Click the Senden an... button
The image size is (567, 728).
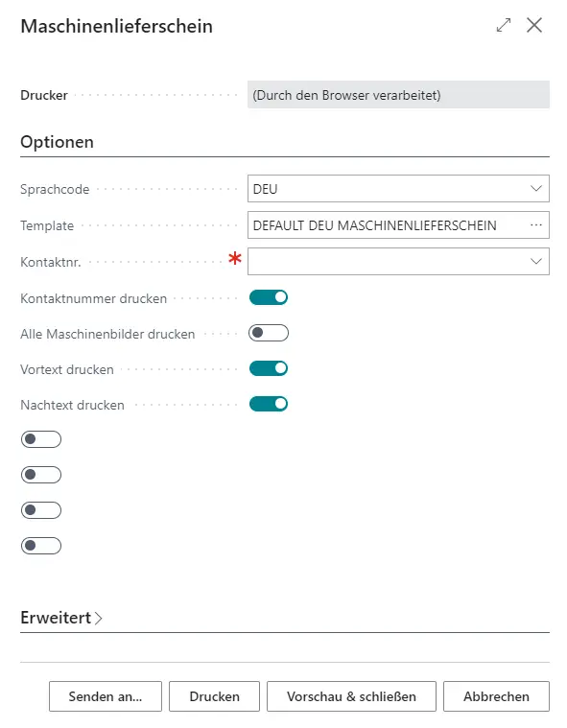(x=106, y=696)
